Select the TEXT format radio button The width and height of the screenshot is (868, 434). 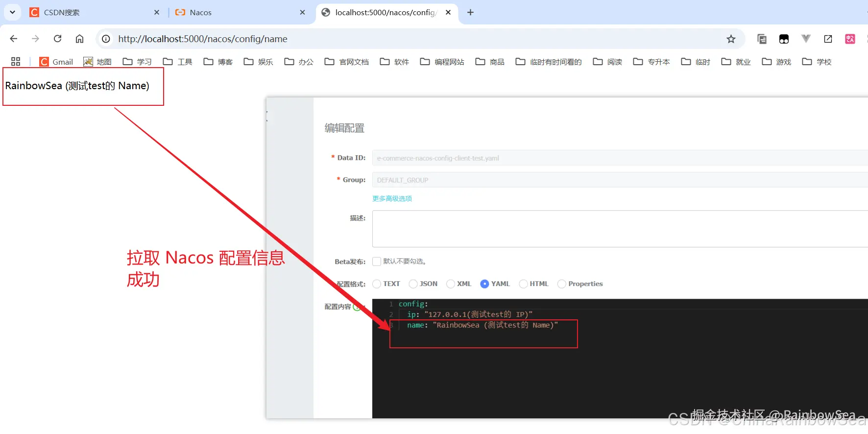click(377, 284)
